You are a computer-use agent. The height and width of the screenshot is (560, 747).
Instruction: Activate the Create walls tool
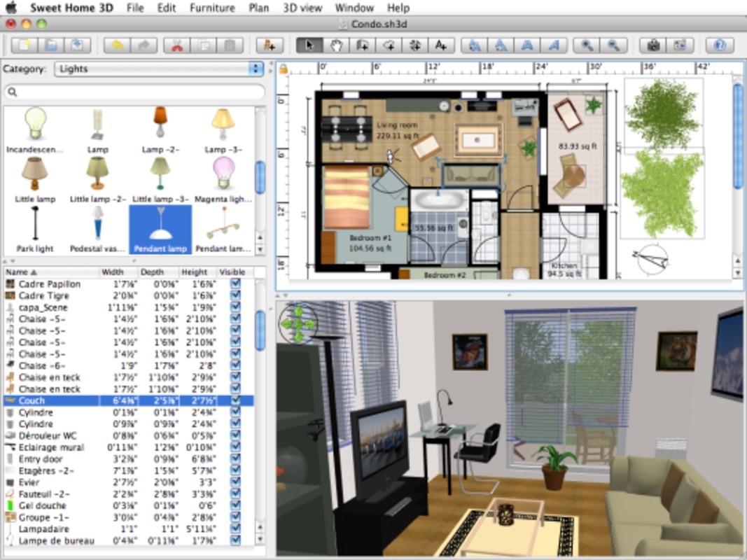pyautogui.click(x=362, y=45)
